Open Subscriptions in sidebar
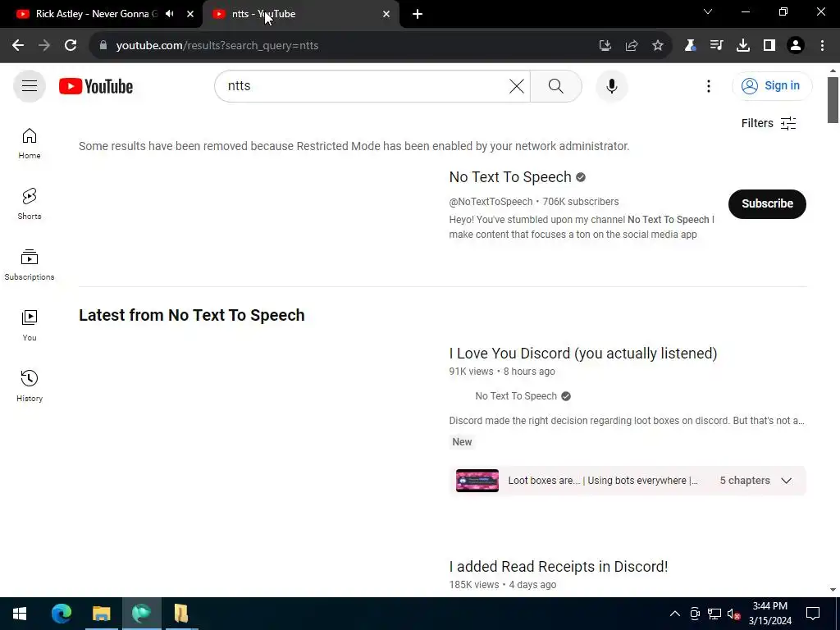Screen dimensions: 840x630 click(x=30, y=265)
